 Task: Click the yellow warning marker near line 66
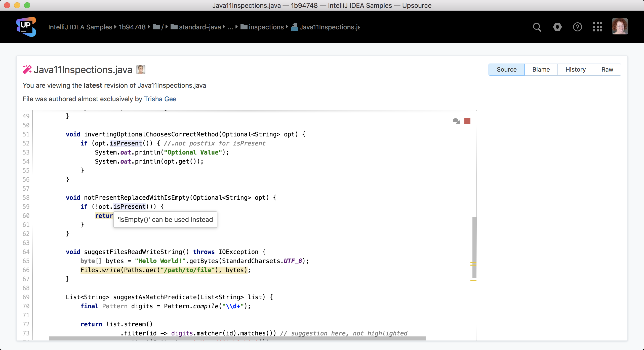[473, 265]
